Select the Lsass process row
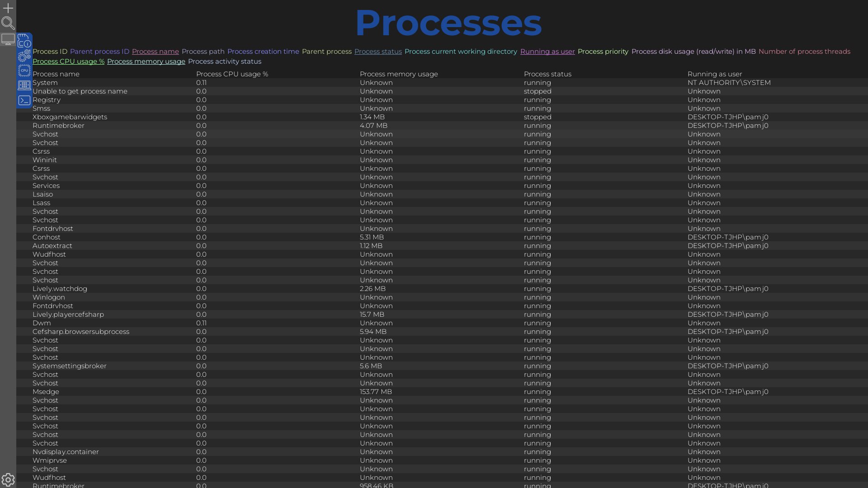This screenshot has width=868, height=488. 442,203
